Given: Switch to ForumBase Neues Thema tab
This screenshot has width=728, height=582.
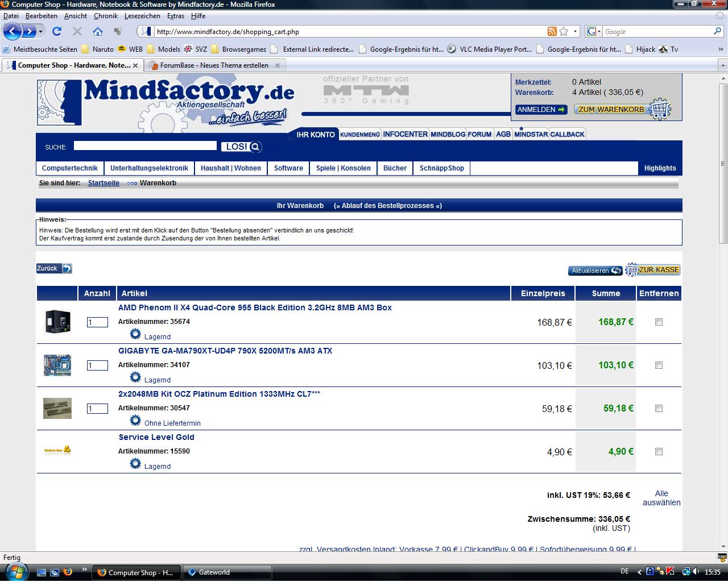Looking at the screenshot, I should [214, 65].
